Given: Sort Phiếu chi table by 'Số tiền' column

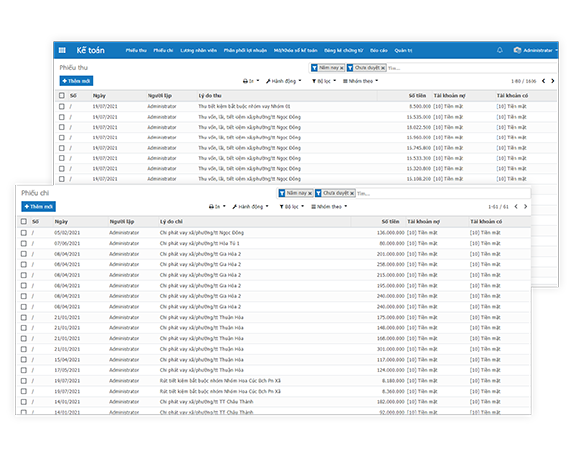Looking at the screenshot, I should click(390, 221).
